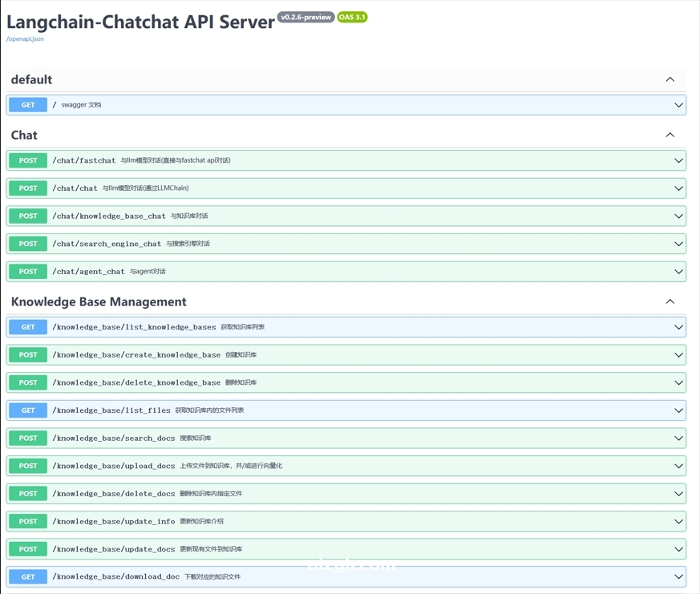Collapse the Chat section

tap(670, 135)
